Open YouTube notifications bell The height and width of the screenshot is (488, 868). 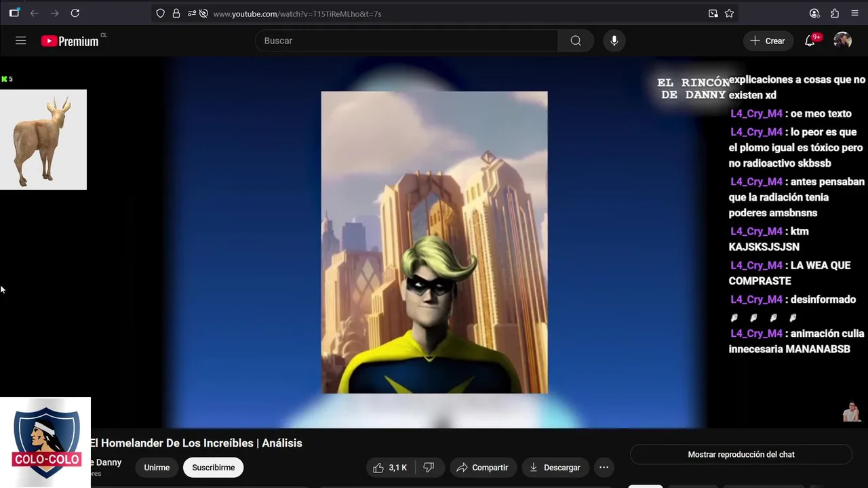click(x=810, y=41)
